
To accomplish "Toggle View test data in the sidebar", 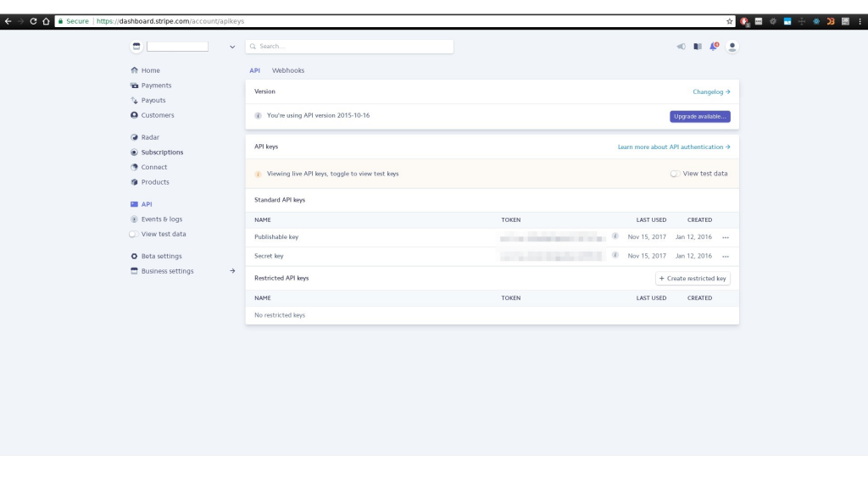I will pos(134,234).
